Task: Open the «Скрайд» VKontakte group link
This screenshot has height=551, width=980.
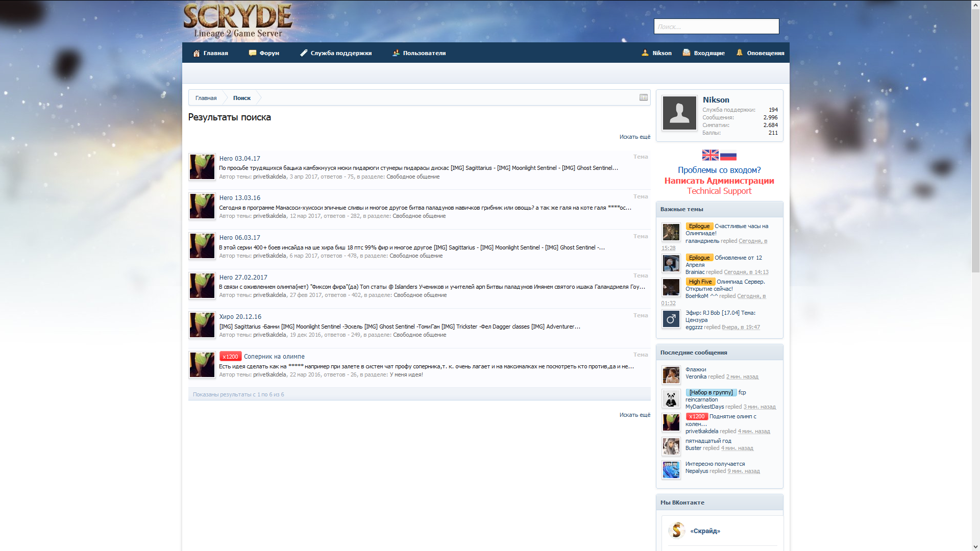Action: 705,531
